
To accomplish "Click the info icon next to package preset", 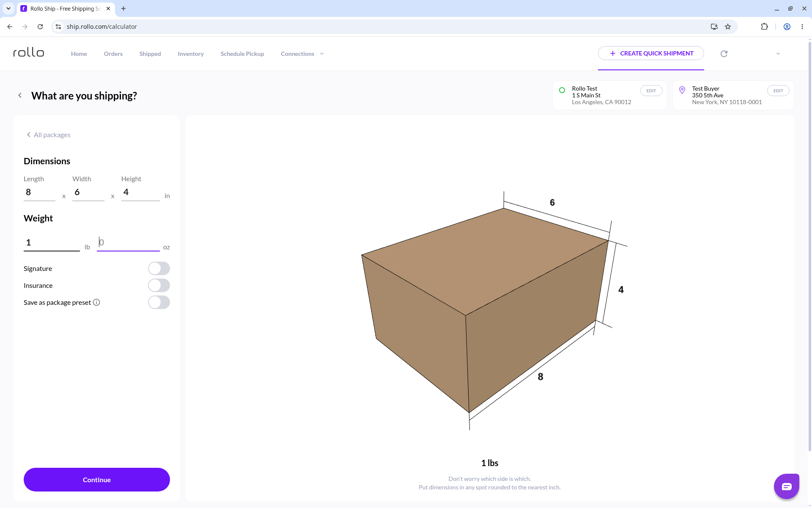I will coord(96,302).
